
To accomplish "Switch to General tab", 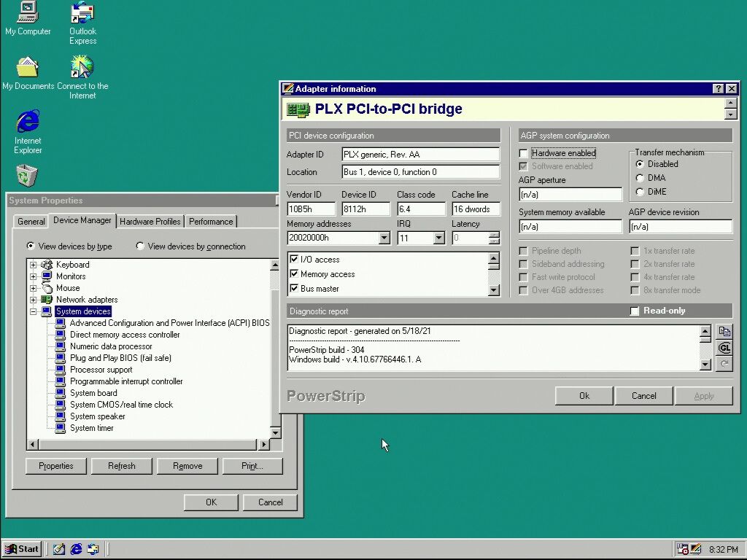I will coord(31,222).
